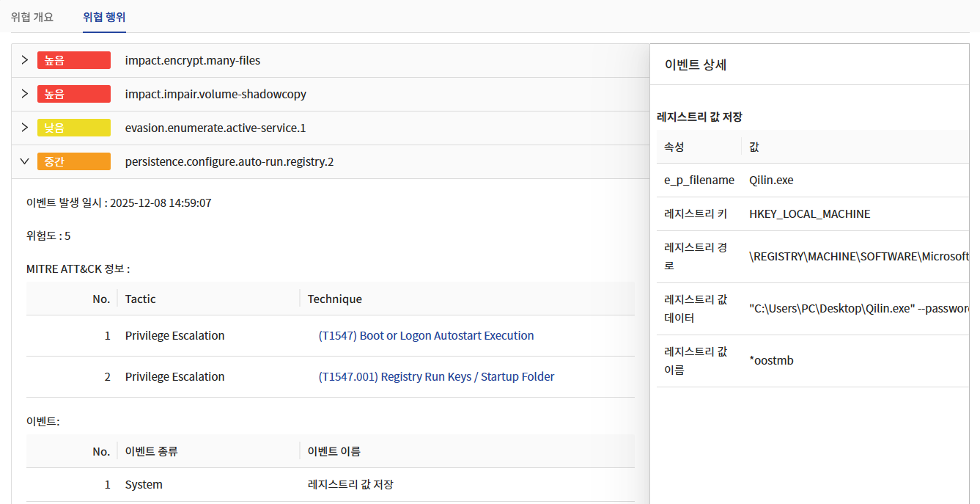
Task: Click the orange 중간 severity badge
Action: point(73,161)
